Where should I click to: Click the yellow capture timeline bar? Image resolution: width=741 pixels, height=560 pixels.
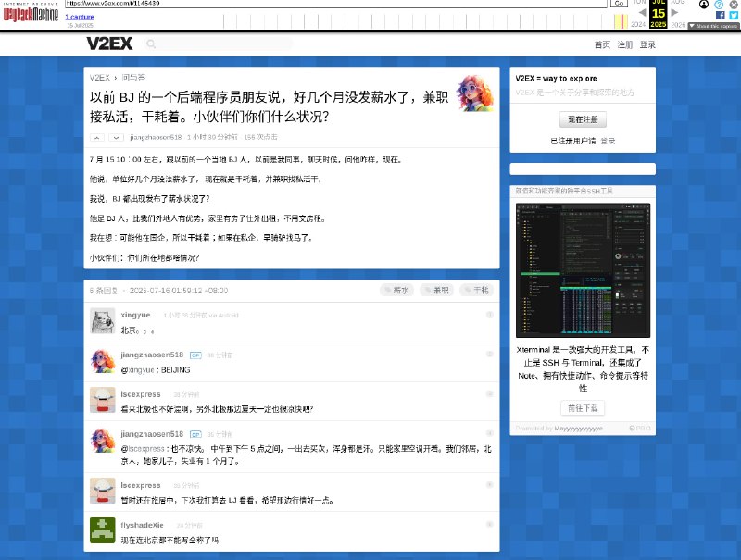(x=621, y=20)
